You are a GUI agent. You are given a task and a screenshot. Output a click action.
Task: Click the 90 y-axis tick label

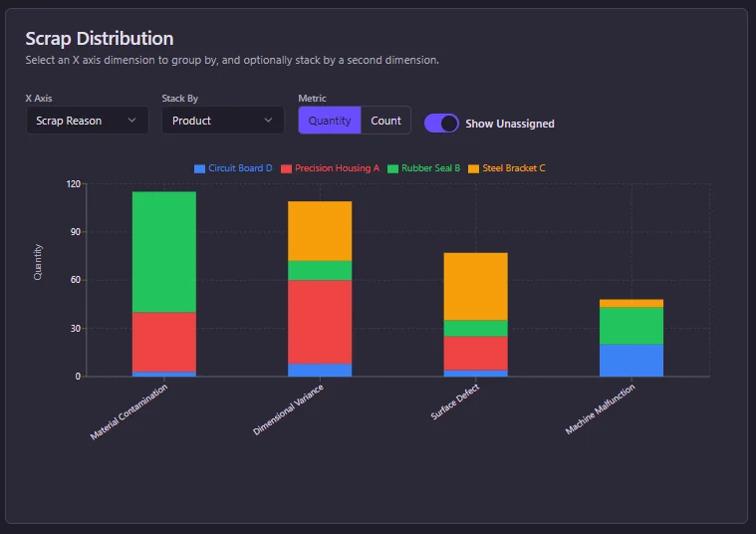(x=76, y=232)
